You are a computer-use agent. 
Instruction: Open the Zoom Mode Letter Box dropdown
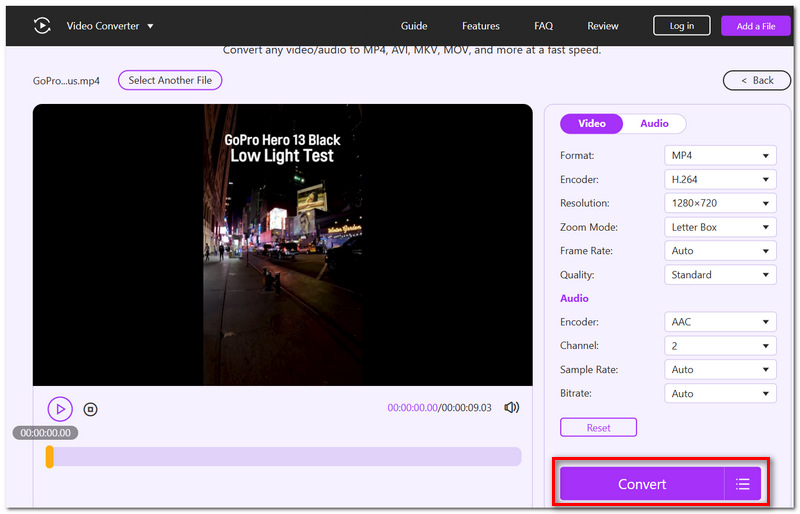[x=720, y=227]
